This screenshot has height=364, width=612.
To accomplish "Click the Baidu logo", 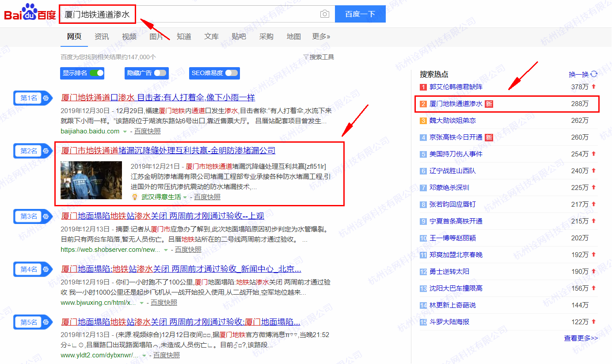I will pyautogui.click(x=30, y=13).
